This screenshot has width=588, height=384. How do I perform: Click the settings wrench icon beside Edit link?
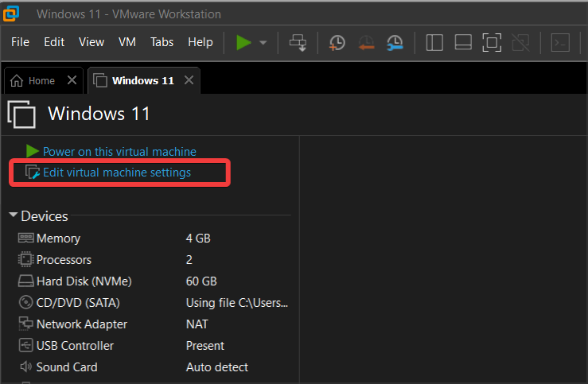[33, 172]
